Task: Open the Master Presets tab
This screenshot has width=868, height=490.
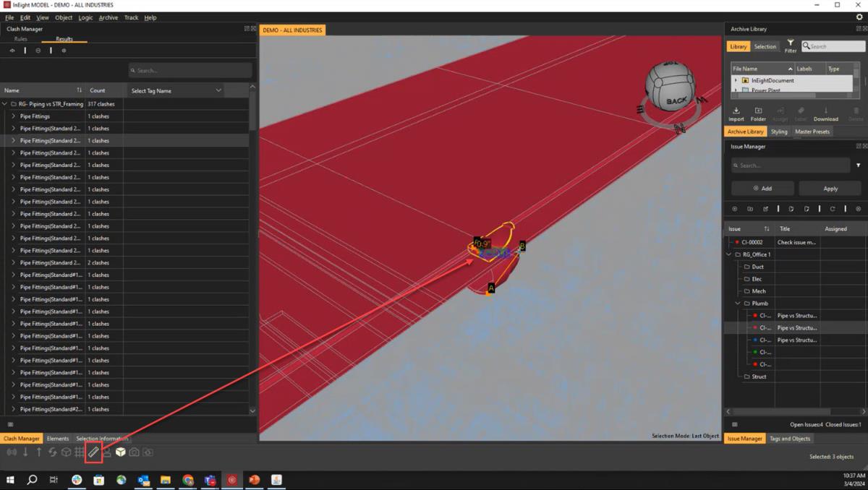Action: pos(812,132)
